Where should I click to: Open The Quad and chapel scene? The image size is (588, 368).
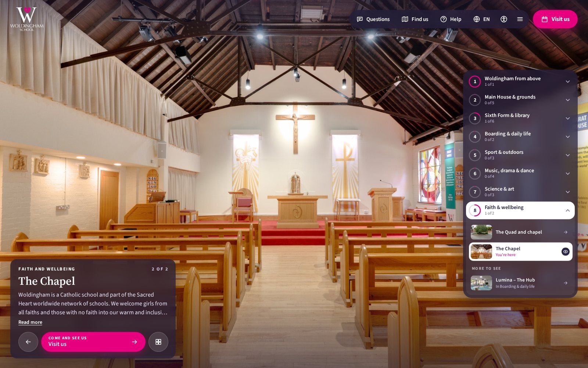pyautogui.click(x=520, y=232)
